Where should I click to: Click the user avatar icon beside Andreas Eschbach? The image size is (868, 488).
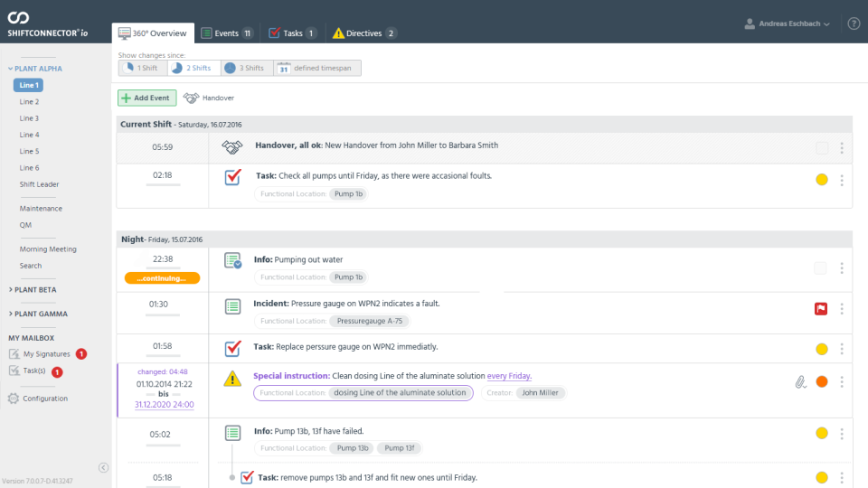pos(750,23)
